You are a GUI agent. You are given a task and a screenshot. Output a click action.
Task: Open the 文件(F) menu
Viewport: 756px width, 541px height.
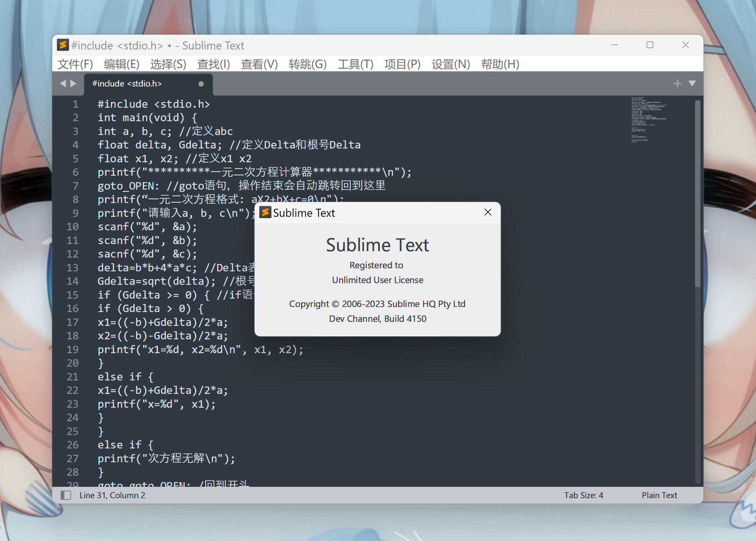(x=75, y=64)
